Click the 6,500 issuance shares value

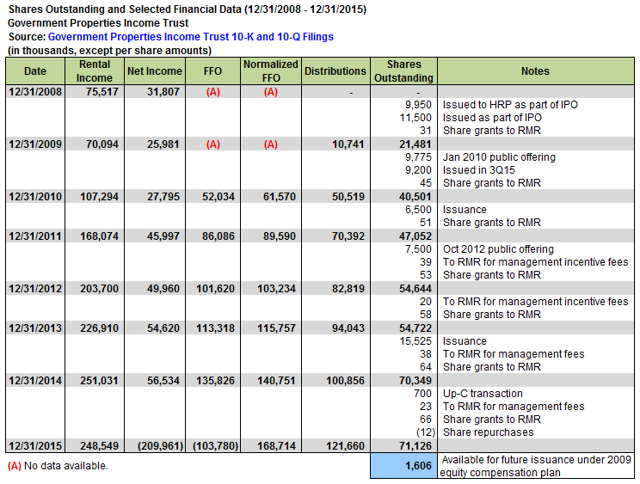(418, 210)
